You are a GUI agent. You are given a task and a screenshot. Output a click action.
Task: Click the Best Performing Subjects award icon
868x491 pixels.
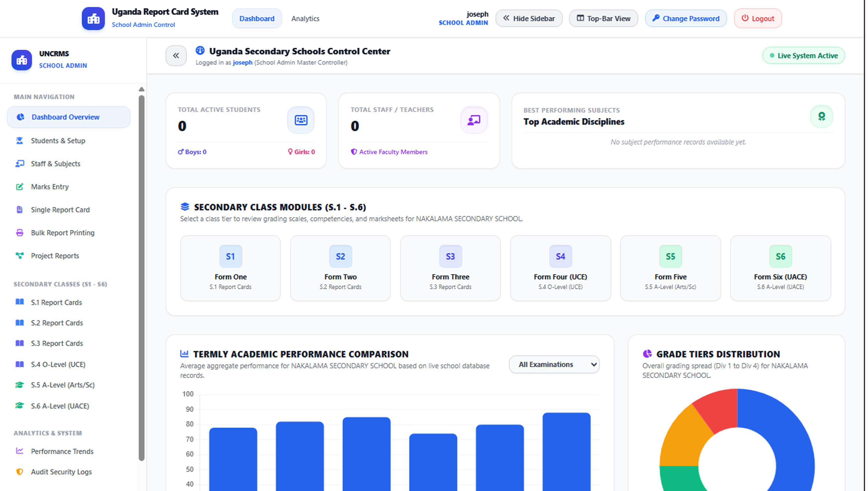822,116
